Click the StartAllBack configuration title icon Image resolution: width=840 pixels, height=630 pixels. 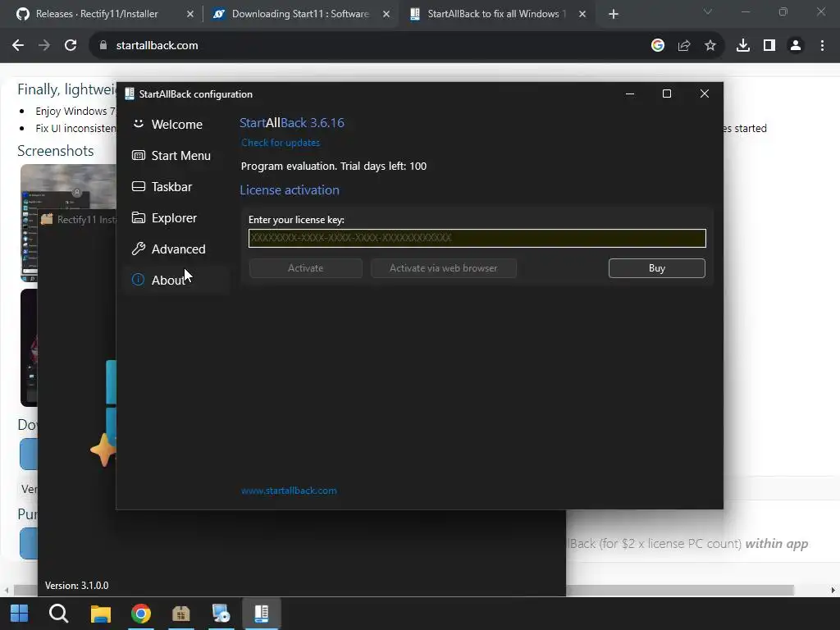tap(129, 94)
